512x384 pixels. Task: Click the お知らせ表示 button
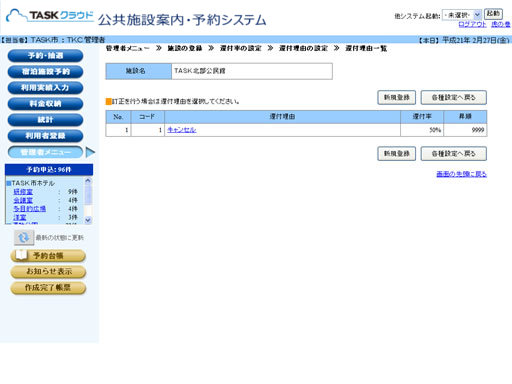48,272
